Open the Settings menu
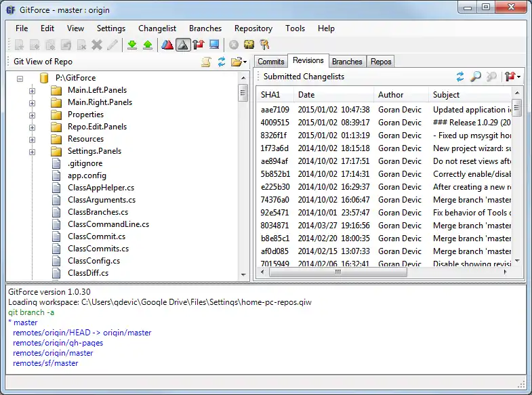Image resolution: width=532 pixels, height=395 pixels. click(x=111, y=28)
